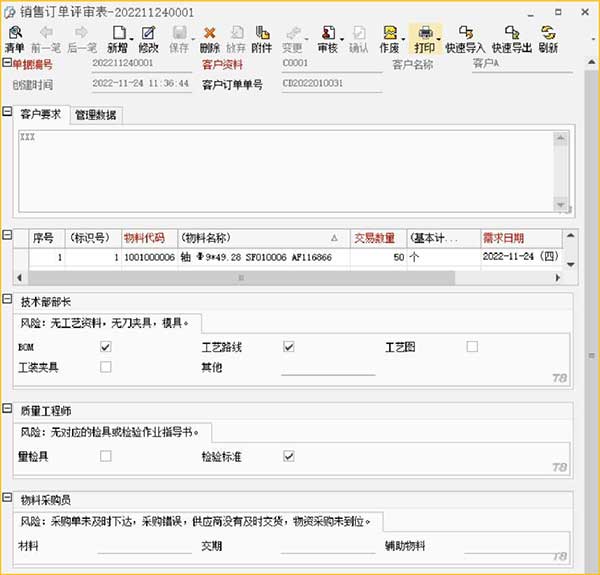Switch to the 管理数据 tab
Viewport: 600px width, 575px height.
96,115
